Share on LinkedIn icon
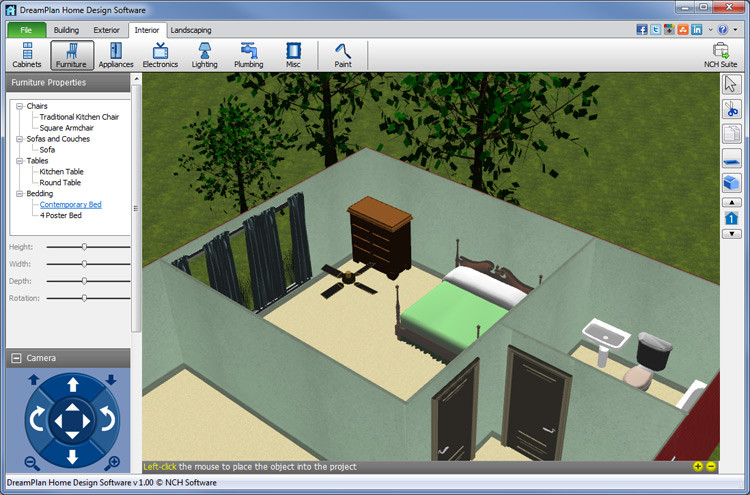 697,30
